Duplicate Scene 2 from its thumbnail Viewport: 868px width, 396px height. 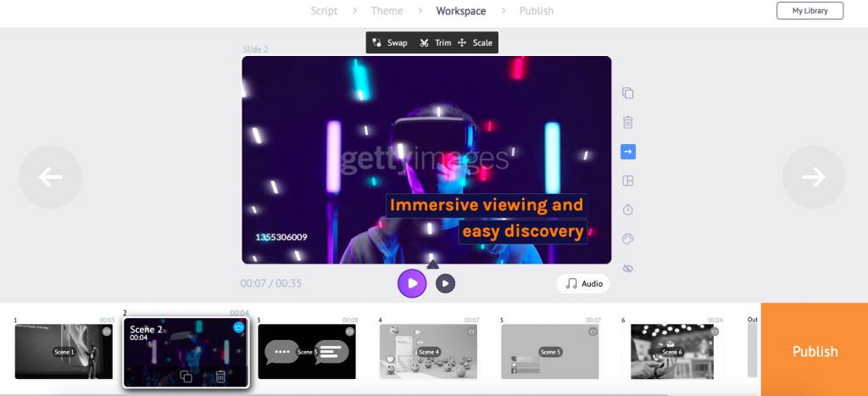[x=186, y=376]
